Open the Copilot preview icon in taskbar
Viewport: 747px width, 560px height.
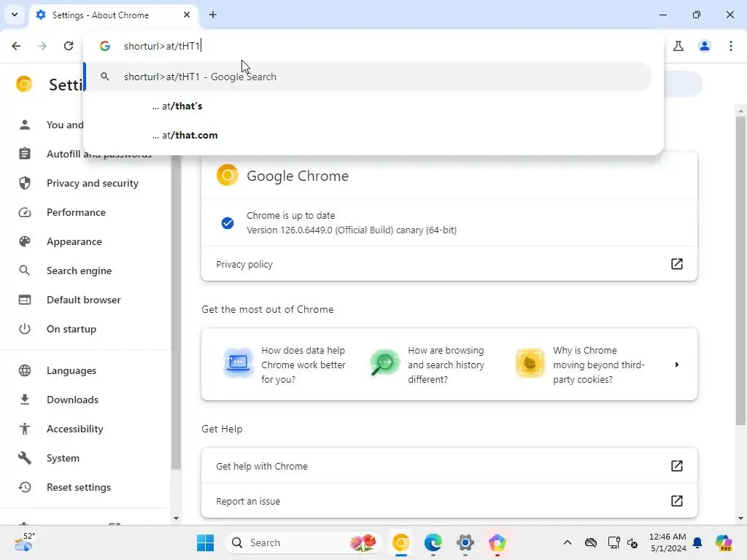pos(724,542)
